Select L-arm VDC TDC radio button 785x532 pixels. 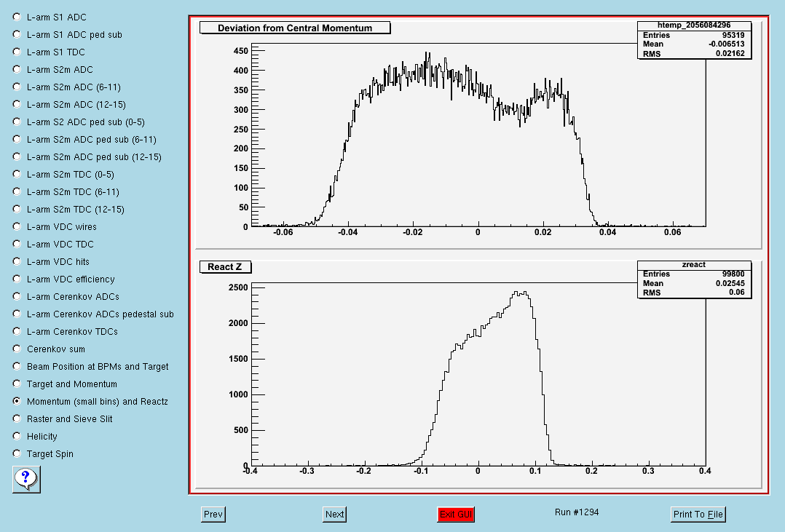pyautogui.click(x=17, y=245)
